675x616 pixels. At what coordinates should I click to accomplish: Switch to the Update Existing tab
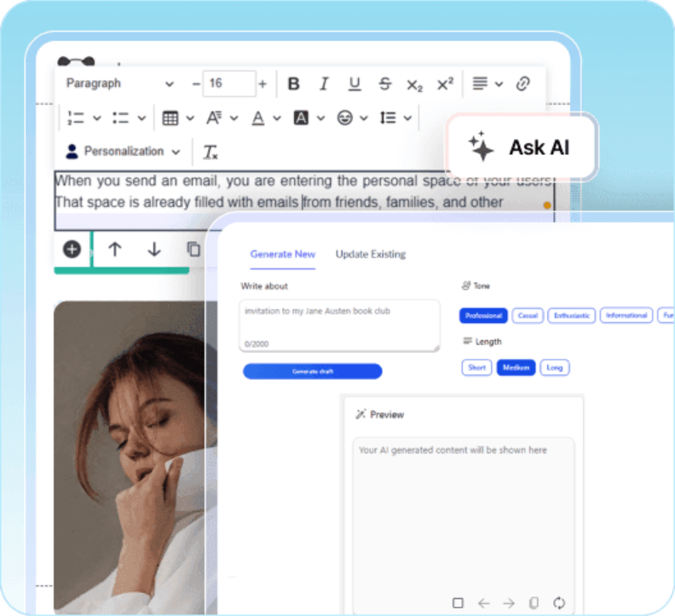coord(370,254)
